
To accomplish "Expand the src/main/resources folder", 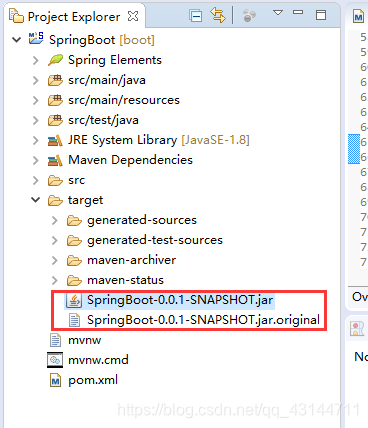I will 35,100.
